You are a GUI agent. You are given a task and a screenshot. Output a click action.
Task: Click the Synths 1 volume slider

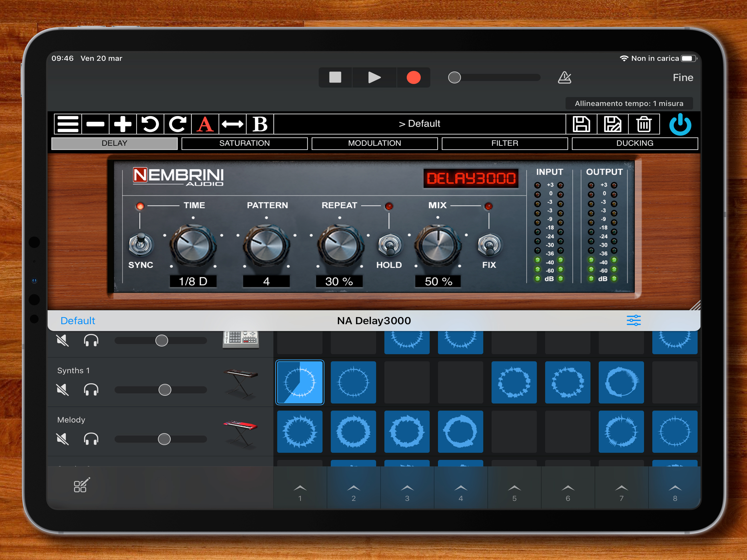pyautogui.click(x=161, y=390)
